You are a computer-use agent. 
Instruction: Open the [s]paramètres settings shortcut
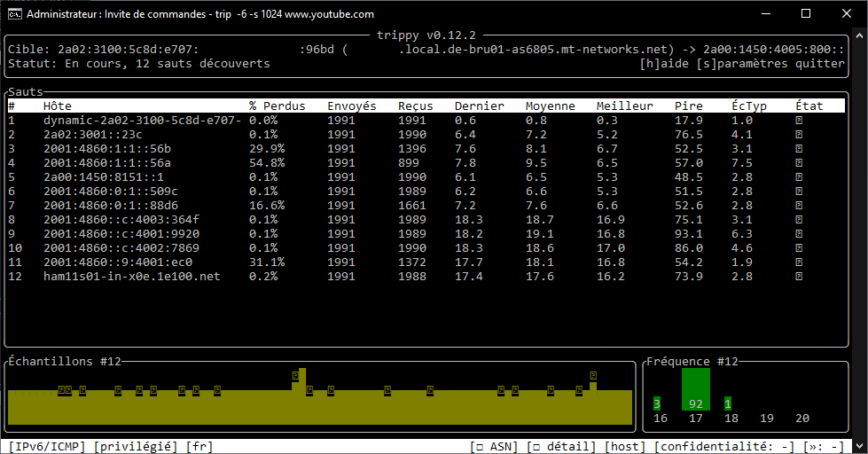[x=742, y=64]
